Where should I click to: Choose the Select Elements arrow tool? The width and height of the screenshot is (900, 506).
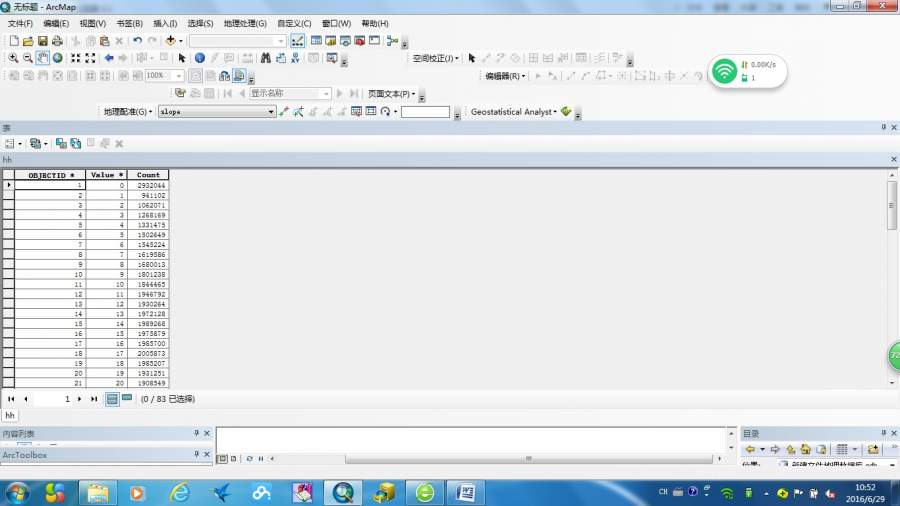pyautogui.click(x=182, y=58)
